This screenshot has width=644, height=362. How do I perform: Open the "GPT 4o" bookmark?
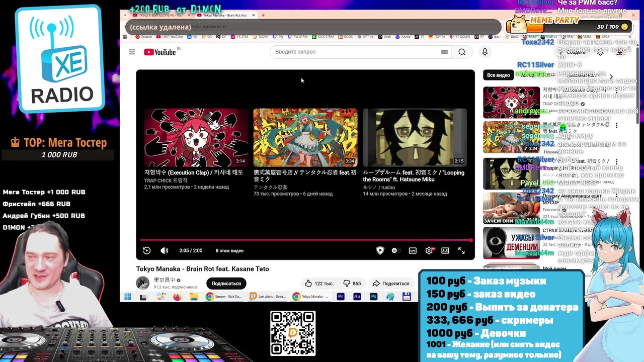pyautogui.click(x=366, y=37)
